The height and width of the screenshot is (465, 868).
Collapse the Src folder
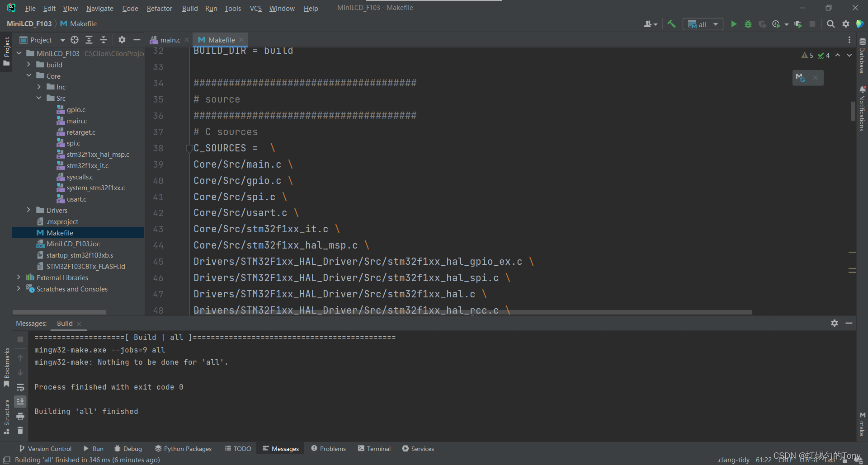click(x=39, y=98)
